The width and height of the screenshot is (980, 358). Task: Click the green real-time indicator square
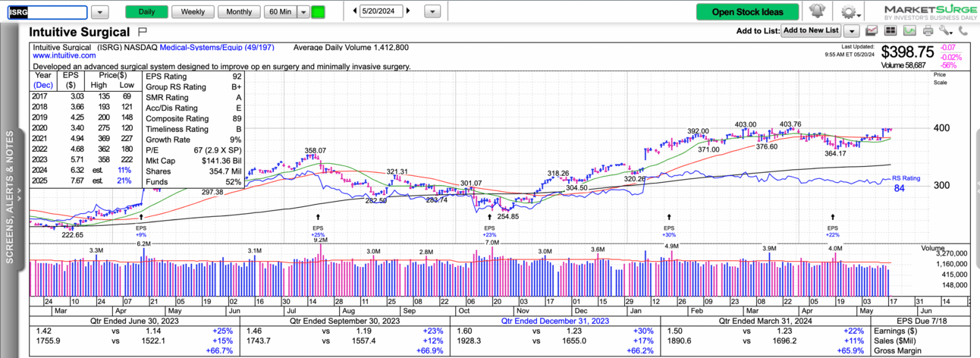tap(319, 12)
